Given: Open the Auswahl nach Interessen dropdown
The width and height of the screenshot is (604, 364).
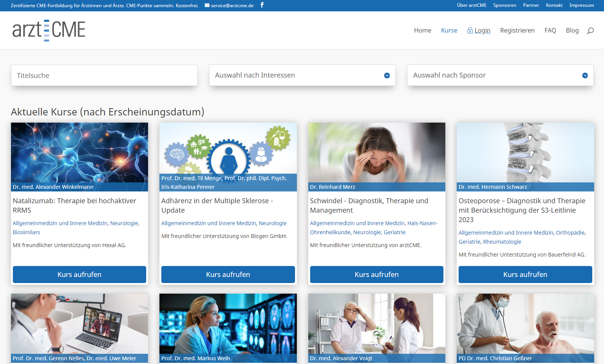Looking at the screenshot, I should (302, 75).
